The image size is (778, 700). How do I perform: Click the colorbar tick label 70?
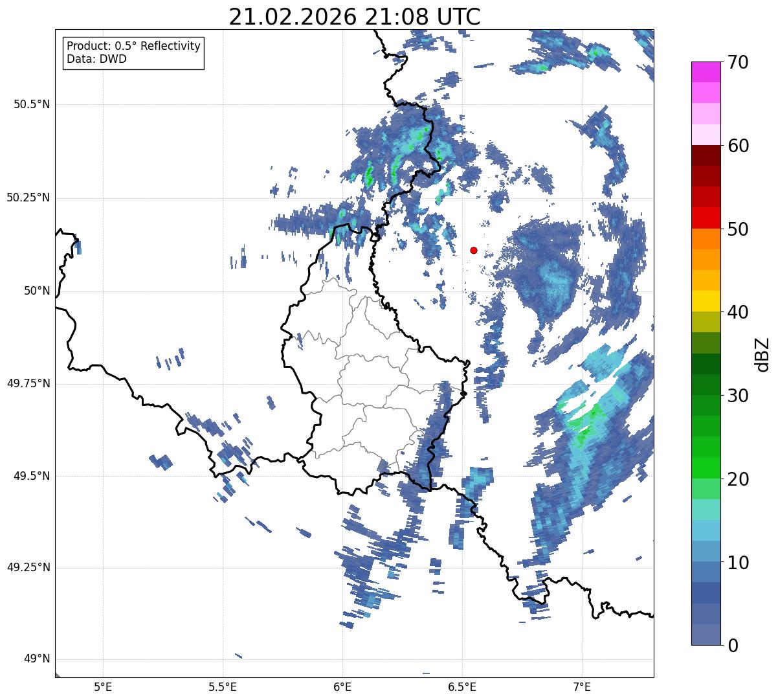click(x=739, y=62)
